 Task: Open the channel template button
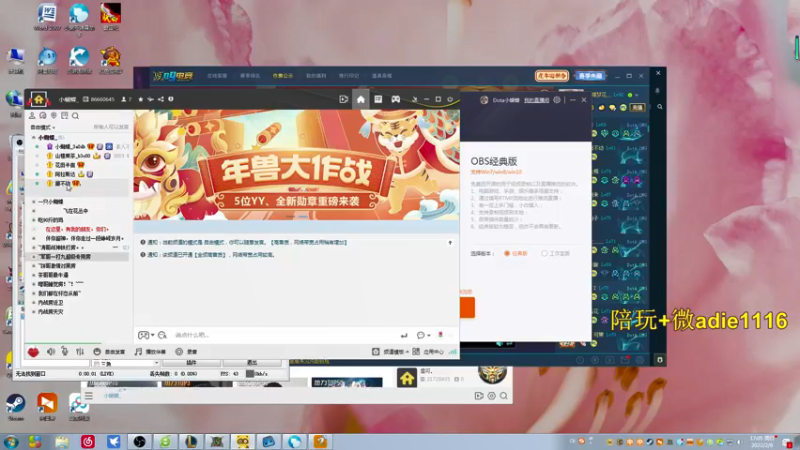[390, 352]
